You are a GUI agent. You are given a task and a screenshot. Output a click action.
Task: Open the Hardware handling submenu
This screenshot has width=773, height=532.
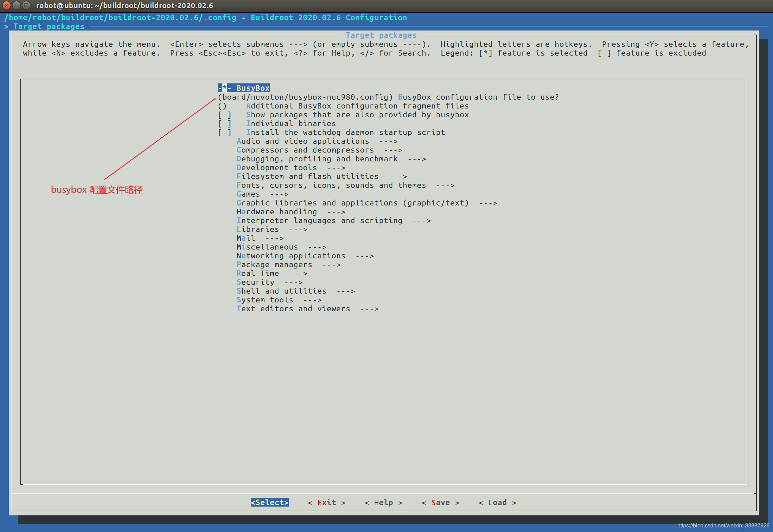click(x=291, y=212)
